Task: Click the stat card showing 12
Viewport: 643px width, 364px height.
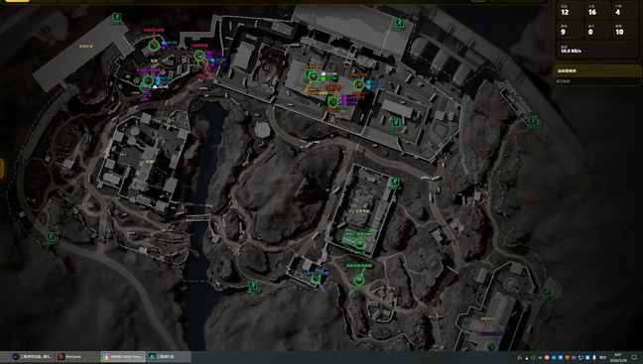Action: pos(570,10)
